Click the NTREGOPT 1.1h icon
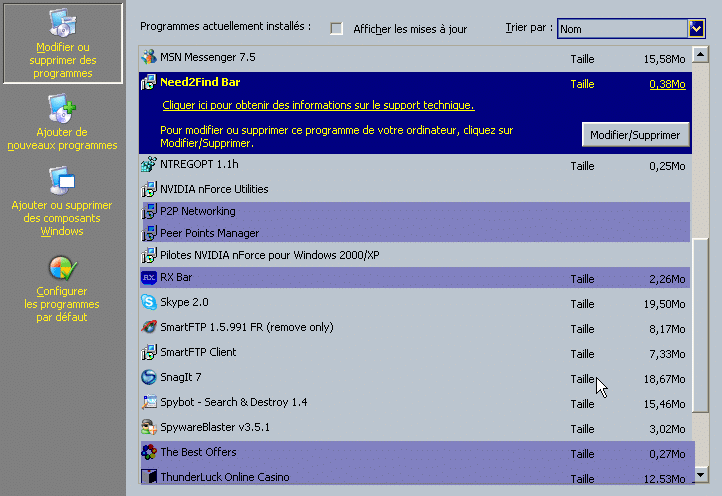 (x=149, y=164)
